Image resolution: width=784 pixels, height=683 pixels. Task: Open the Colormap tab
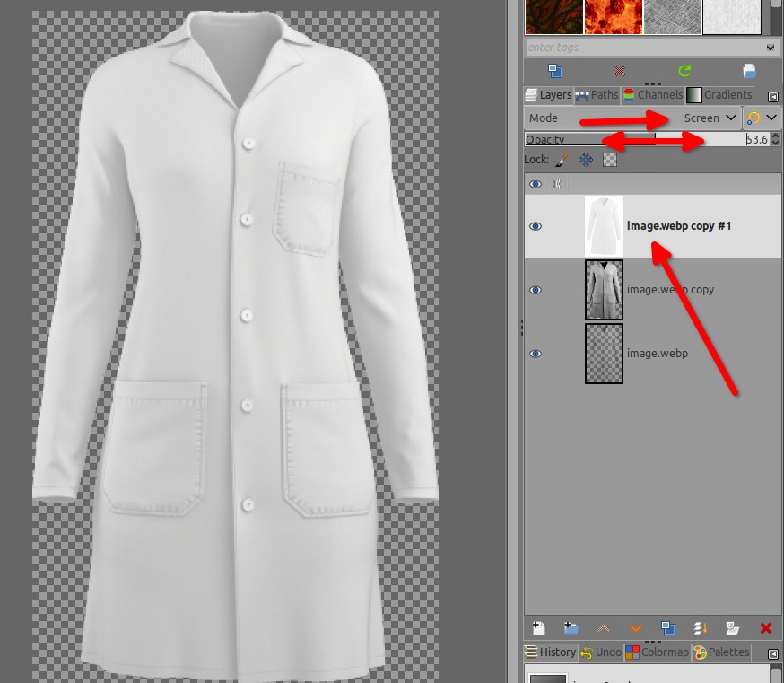[x=657, y=652]
